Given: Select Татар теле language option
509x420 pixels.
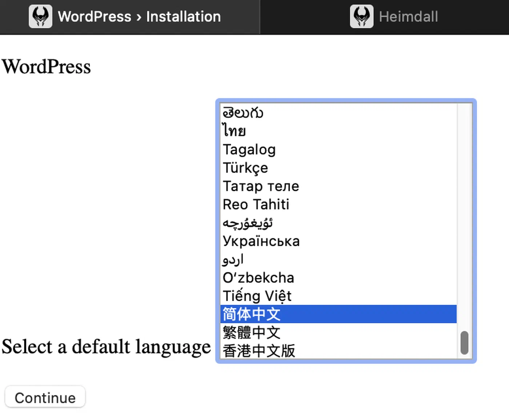Looking at the screenshot, I should (x=338, y=186).
